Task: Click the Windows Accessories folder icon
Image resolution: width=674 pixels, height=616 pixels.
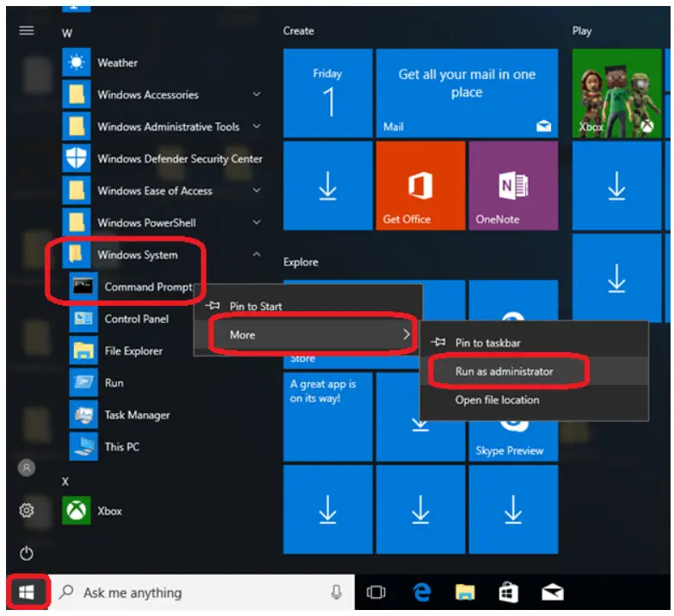Action: click(76, 95)
